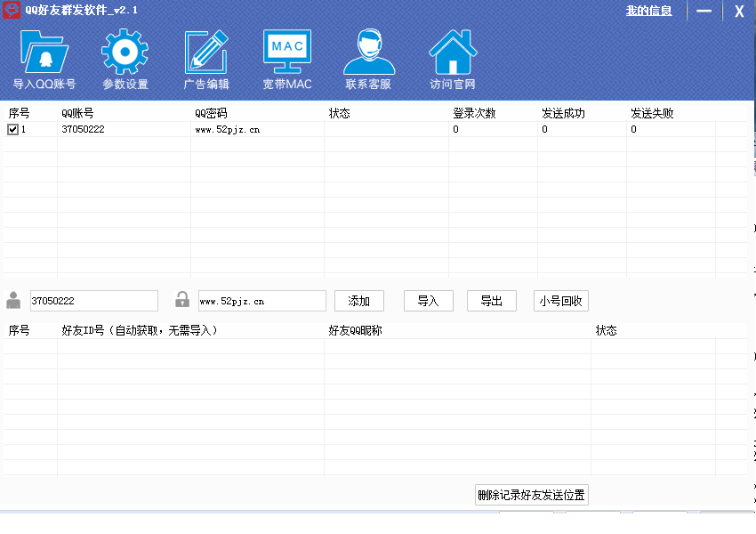Click the 宽带MAC monitor icon
The width and height of the screenshot is (756, 534).
click(287, 52)
